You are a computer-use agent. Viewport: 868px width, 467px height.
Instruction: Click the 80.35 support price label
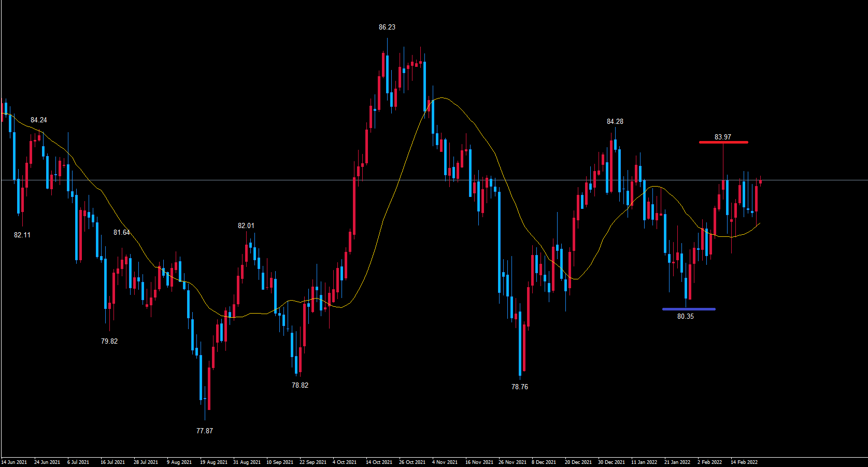pyautogui.click(x=685, y=317)
